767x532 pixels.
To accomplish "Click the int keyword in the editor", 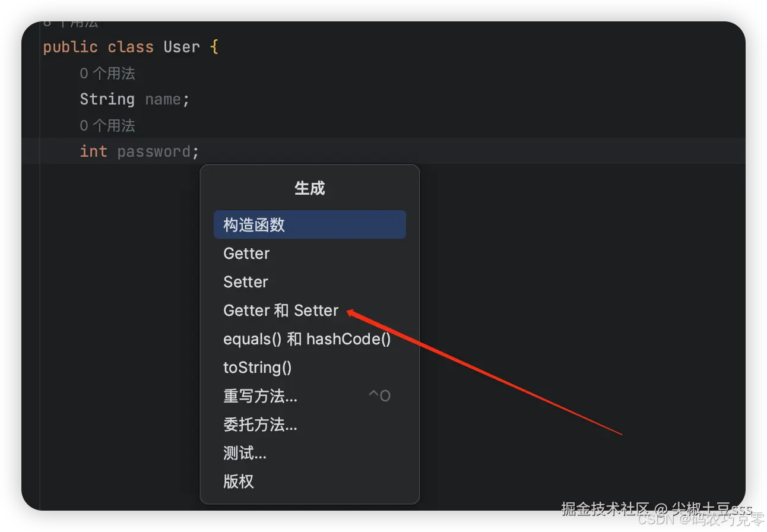I will (93, 151).
